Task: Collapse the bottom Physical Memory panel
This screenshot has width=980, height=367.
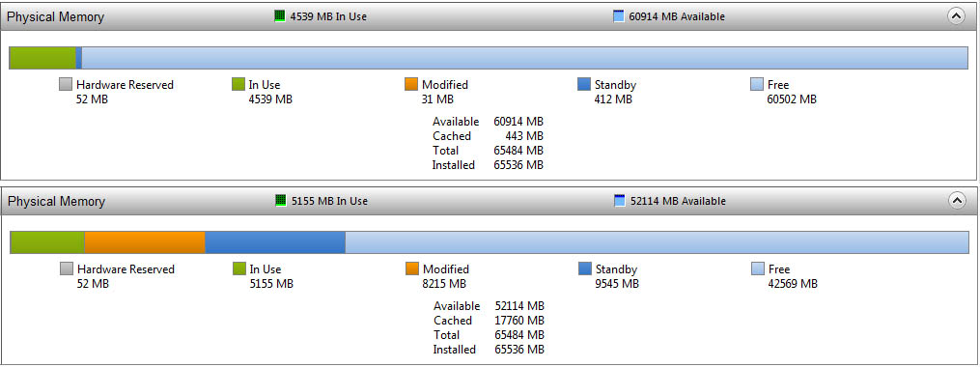Action: (957, 201)
